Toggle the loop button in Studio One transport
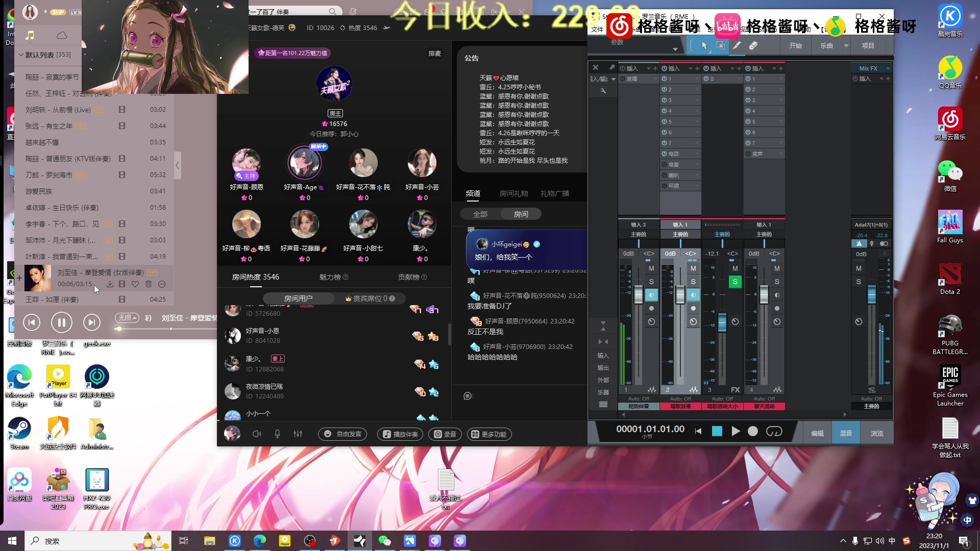 coord(774,432)
